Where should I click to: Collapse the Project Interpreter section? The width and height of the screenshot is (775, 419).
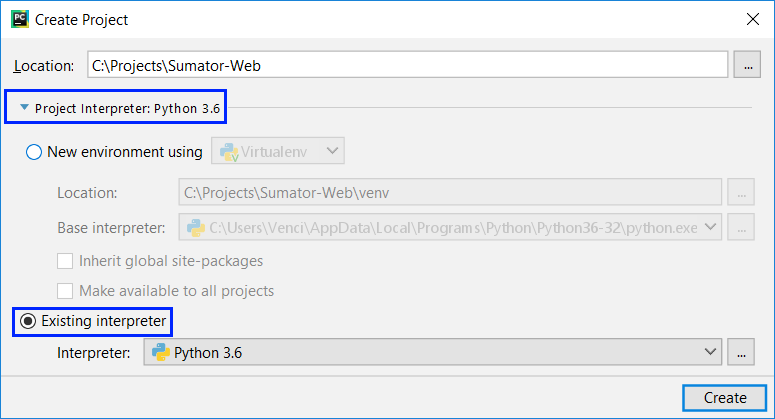(x=21, y=108)
